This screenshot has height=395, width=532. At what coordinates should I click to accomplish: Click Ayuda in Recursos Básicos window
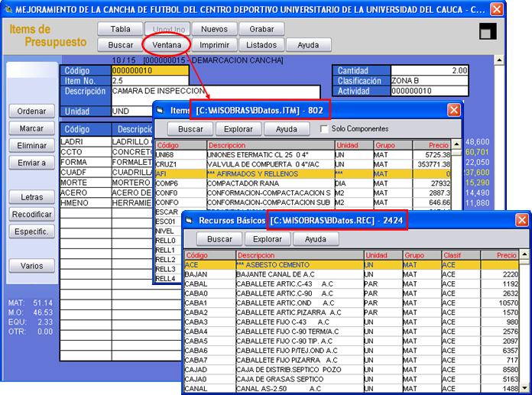[x=316, y=239]
